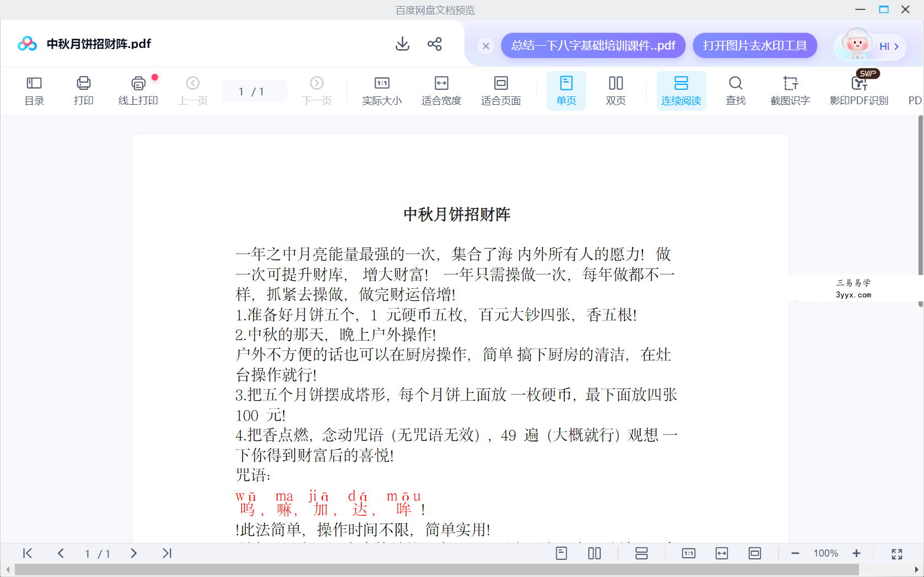Open 线上打印 online printing
Image resolution: width=924 pixels, height=577 pixels.
pyautogui.click(x=138, y=91)
